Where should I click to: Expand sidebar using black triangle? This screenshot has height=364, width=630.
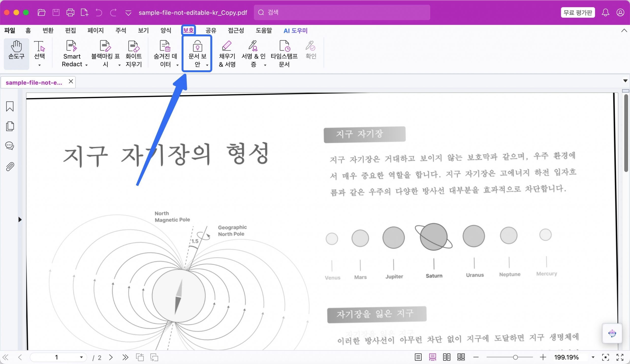click(20, 219)
